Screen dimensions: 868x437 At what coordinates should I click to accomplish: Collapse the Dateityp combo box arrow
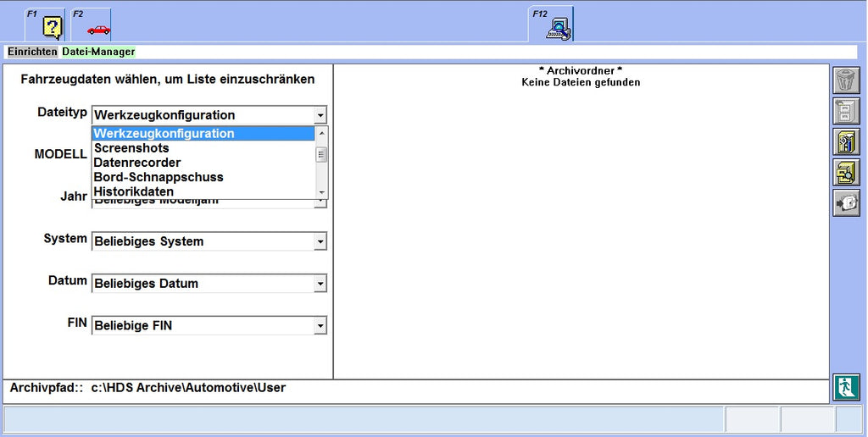pos(320,116)
